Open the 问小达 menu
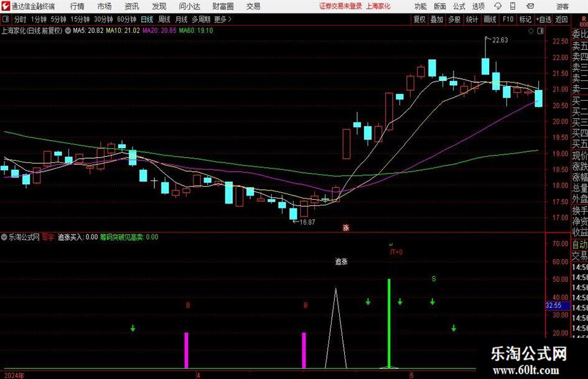This screenshot has height=379, width=588. [x=190, y=6]
